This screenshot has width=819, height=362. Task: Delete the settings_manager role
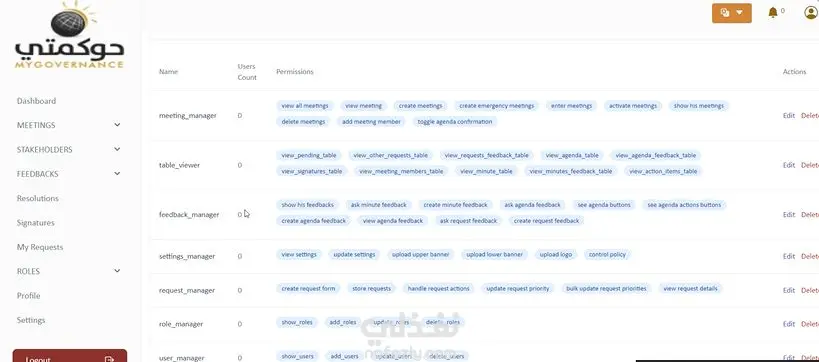tap(810, 256)
